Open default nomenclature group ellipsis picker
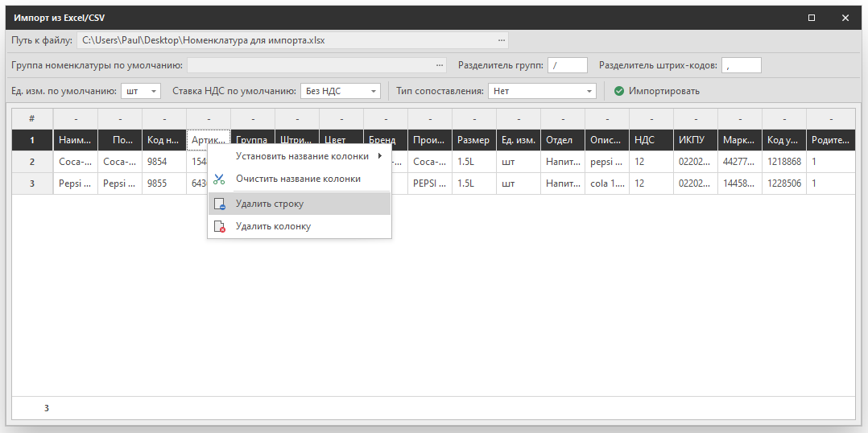Image resolution: width=868 pixels, height=433 pixels. click(440, 65)
